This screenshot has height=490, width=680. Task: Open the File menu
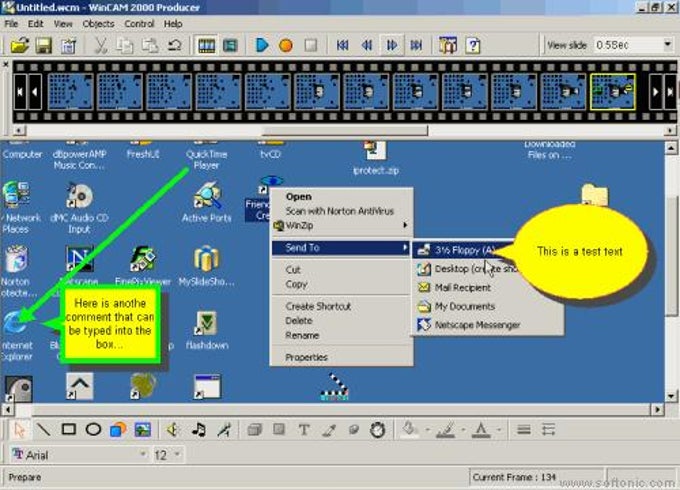pyautogui.click(x=11, y=24)
